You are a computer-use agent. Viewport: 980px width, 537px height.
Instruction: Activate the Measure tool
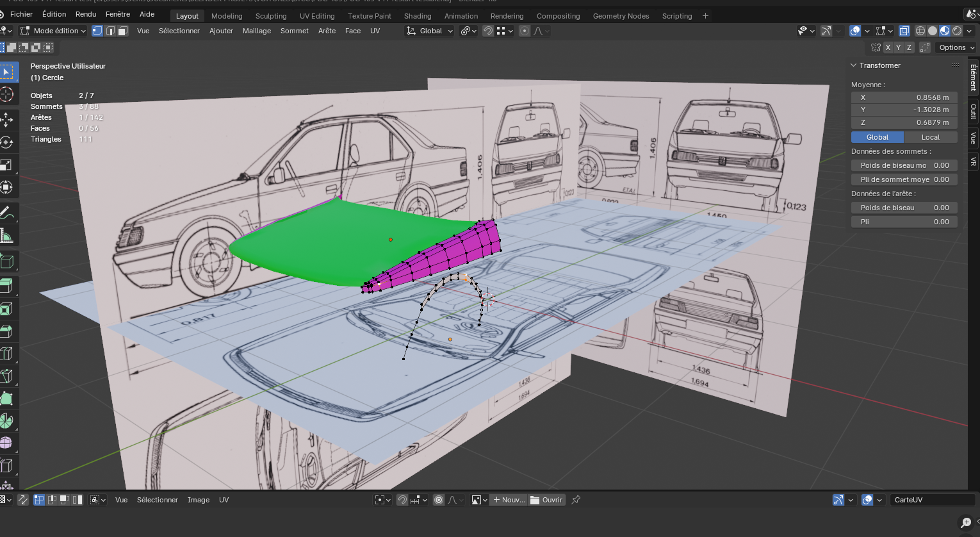(6, 236)
